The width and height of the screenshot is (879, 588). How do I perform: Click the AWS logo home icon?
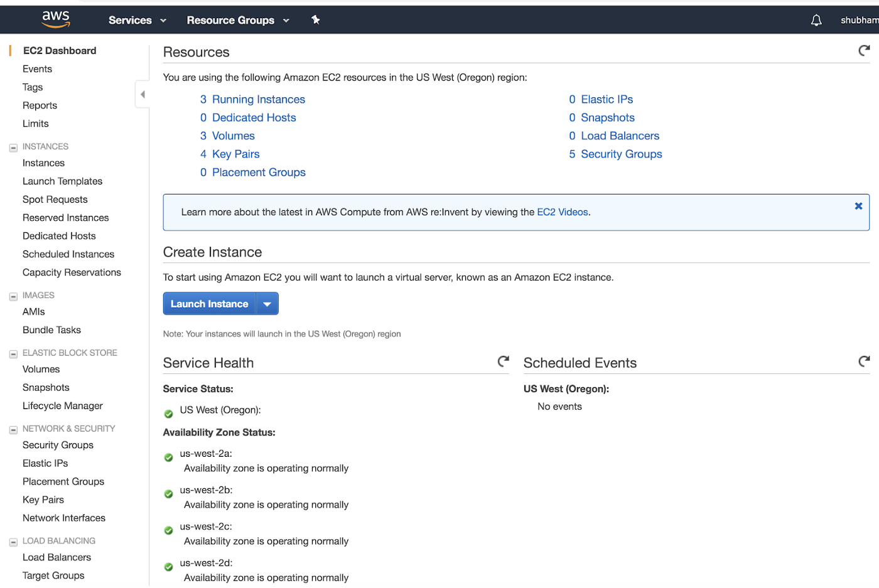(x=56, y=19)
